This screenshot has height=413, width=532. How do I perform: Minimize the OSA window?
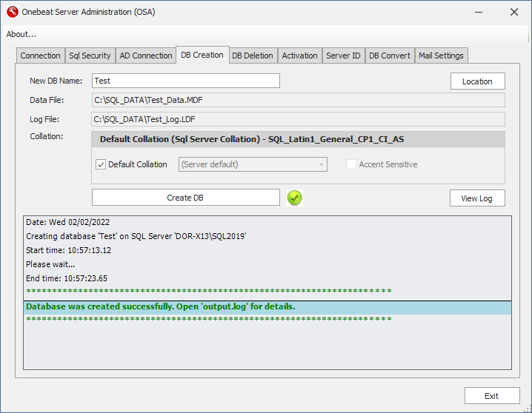[479, 12]
